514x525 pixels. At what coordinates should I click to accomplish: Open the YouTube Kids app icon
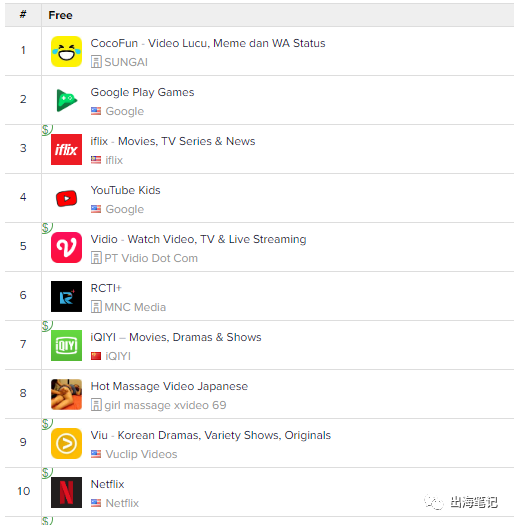pyautogui.click(x=66, y=198)
